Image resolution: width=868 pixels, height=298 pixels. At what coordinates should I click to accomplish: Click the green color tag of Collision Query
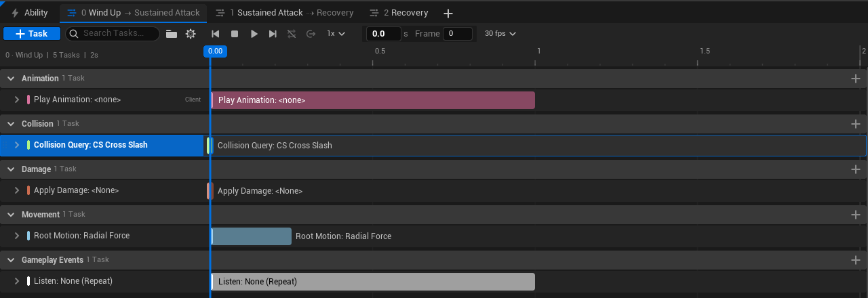tap(28, 145)
